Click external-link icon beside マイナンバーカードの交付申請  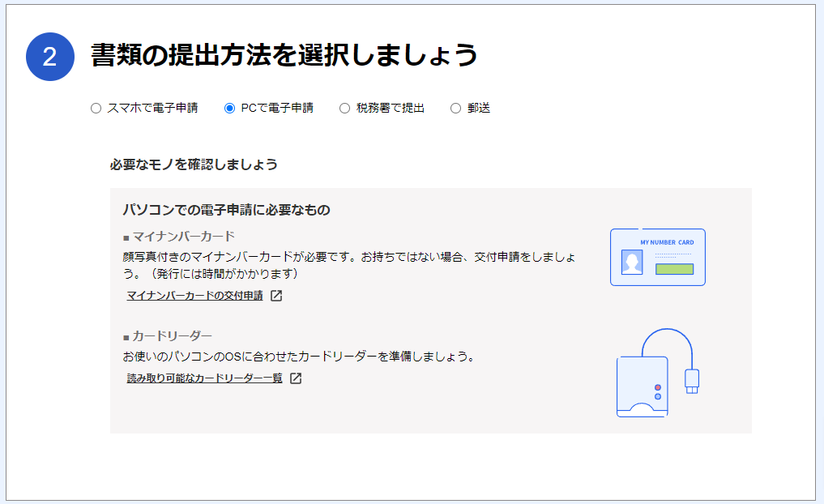(x=276, y=296)
